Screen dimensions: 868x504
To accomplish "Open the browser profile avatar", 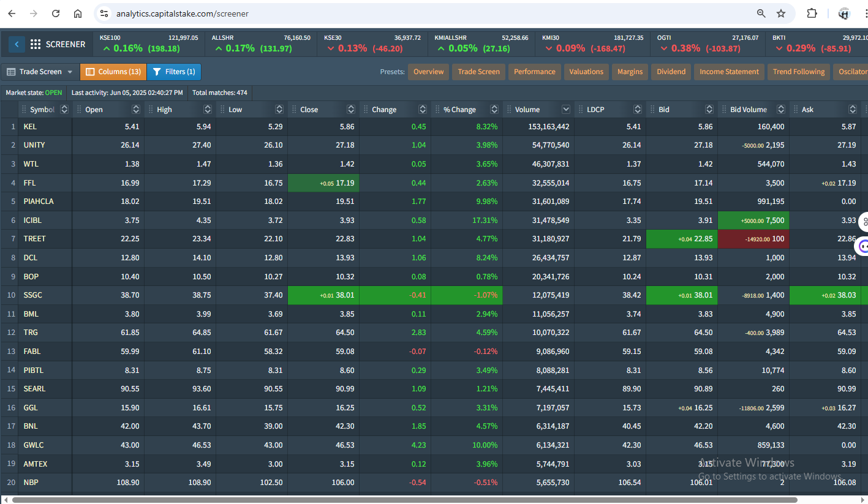I will point(844,13).
